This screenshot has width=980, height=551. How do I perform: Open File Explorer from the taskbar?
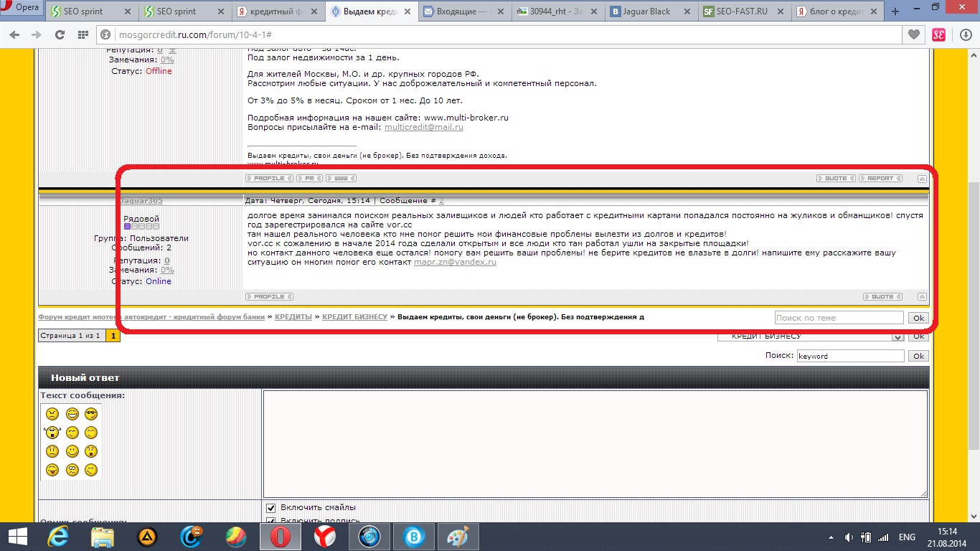pos(102,537)
